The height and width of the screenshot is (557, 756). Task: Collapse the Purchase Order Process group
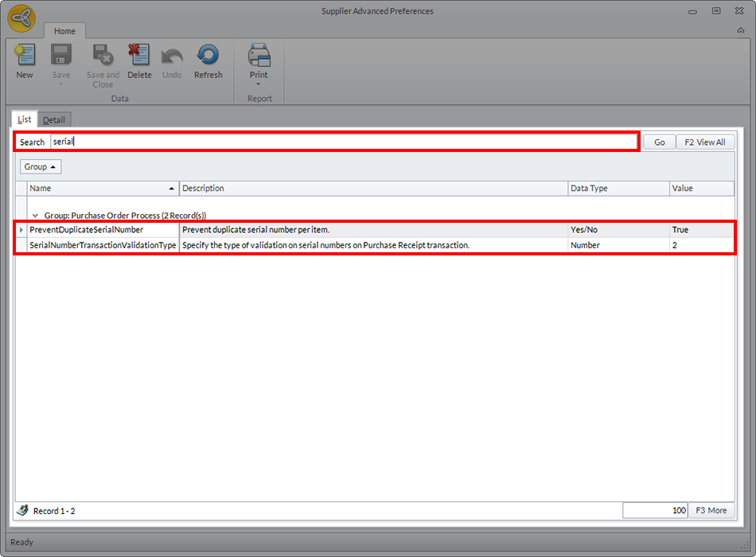click(x=35, y=216)
